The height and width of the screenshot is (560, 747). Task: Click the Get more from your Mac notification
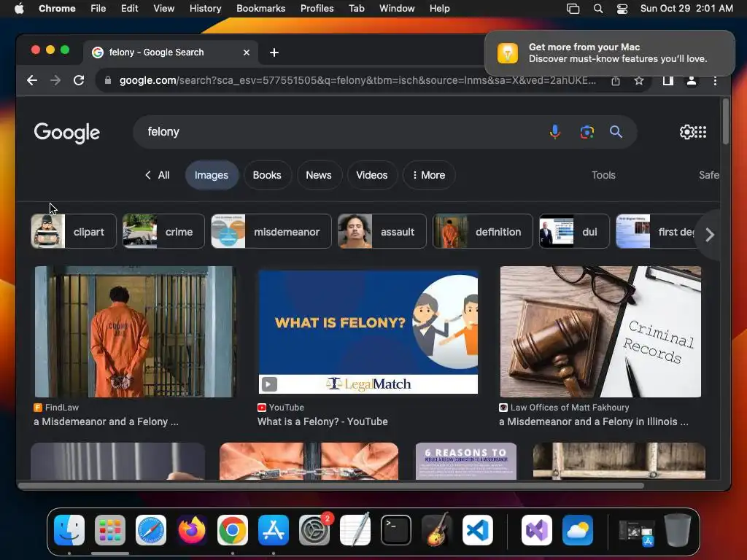pyautogui.click(x=610, y=52)
